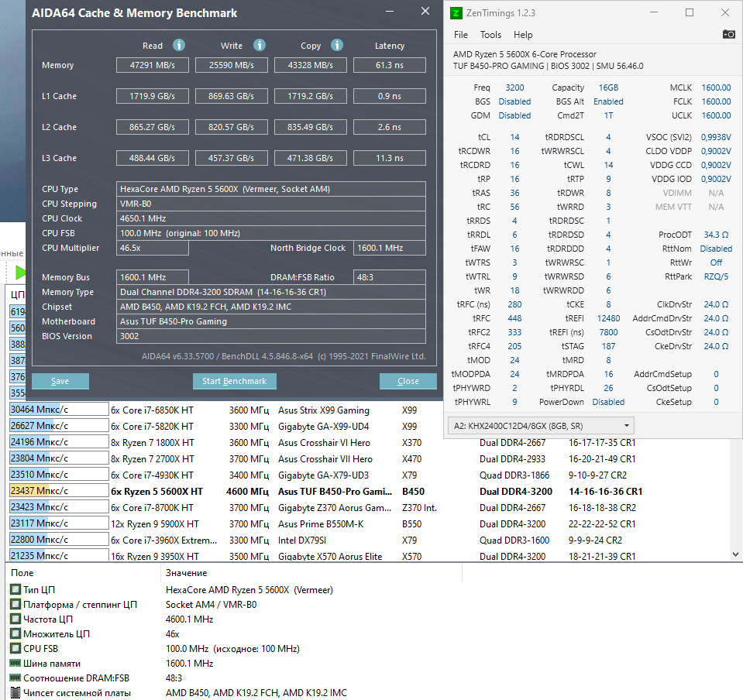
Task: Click the Close button in AIDA64 benchmark
Action: pyautogui.click(x=408, y=381)
